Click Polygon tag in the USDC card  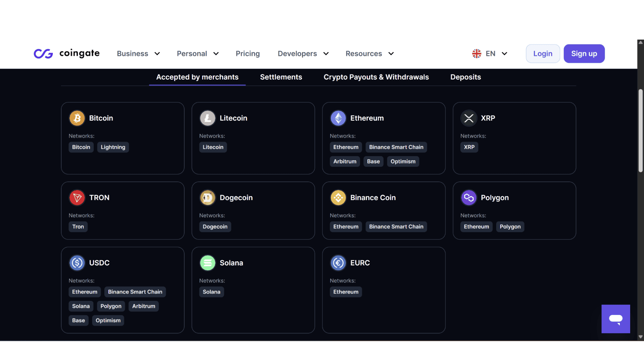pyautogui.click(x=111, y=306)
